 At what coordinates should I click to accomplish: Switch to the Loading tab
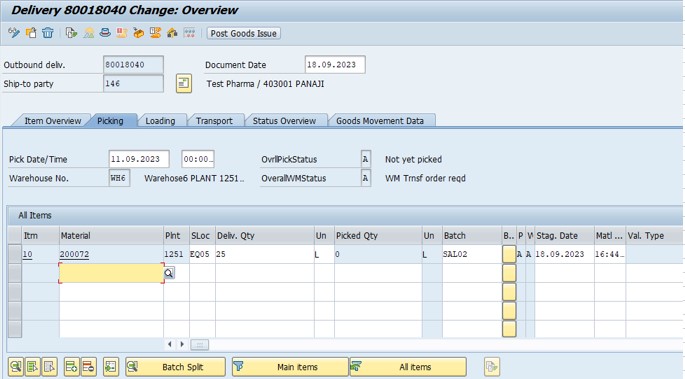tap(160, 121)
